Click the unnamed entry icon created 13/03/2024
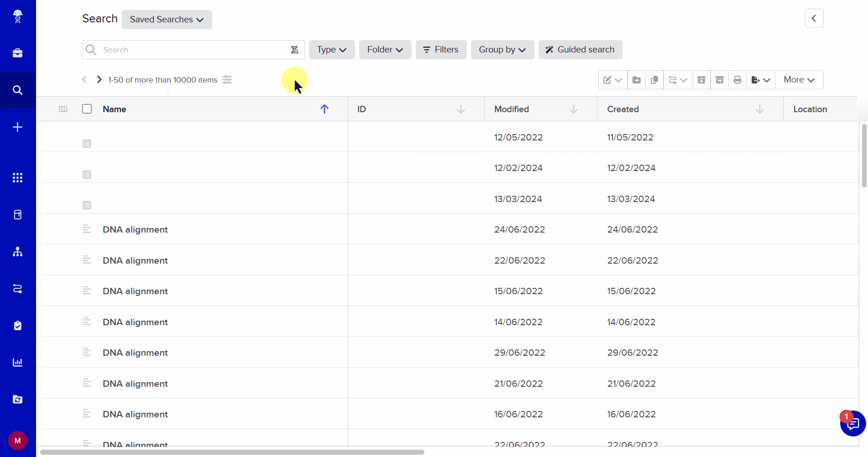Screen dimensions: 868x457 coord(87,205)
